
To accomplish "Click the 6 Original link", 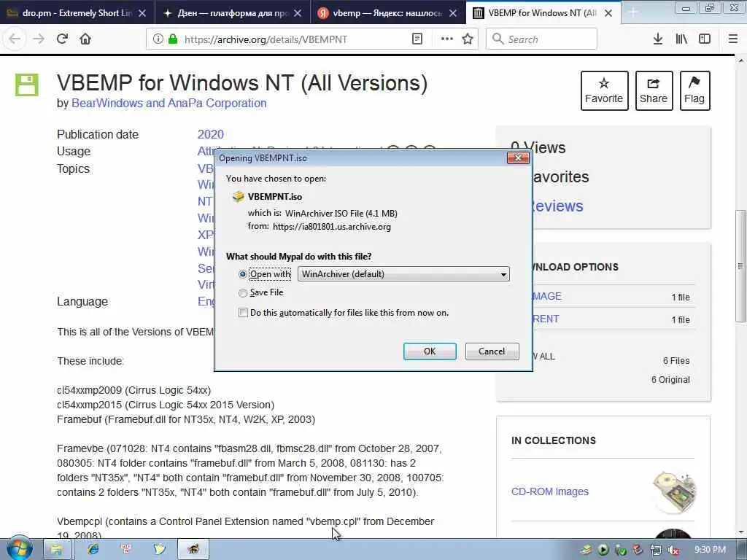I will 670,380.
